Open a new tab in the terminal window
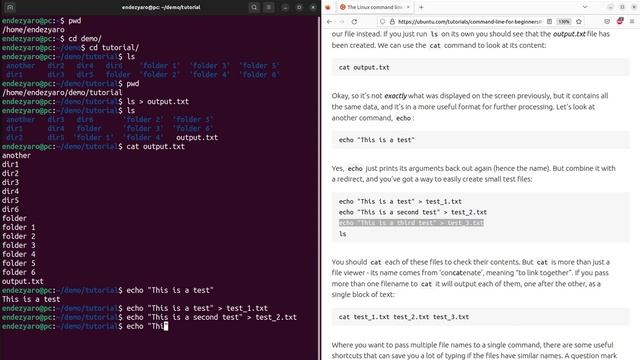 (10, 7)
